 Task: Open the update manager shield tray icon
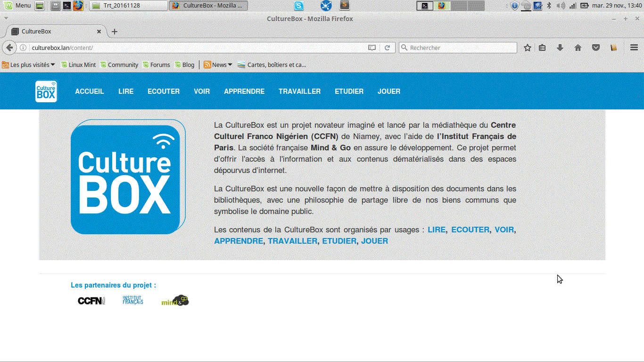pos(515,6)
